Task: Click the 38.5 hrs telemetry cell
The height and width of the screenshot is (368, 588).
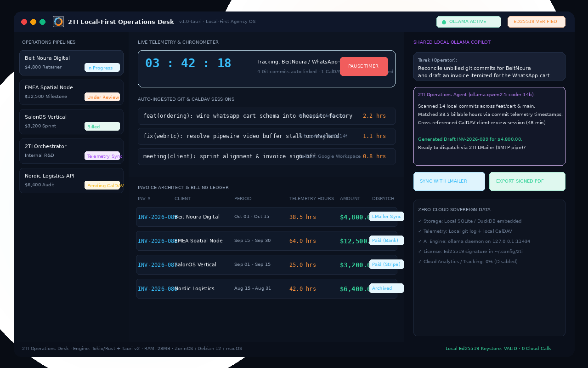Action: click(x=303, y=217)
